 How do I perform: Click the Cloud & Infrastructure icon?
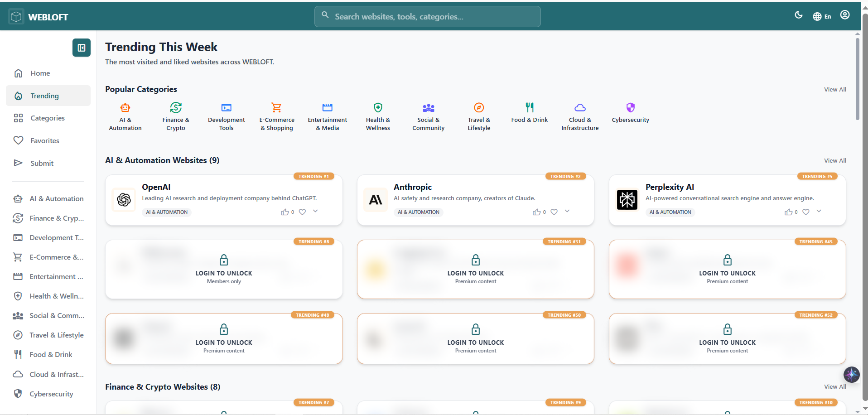580,108
